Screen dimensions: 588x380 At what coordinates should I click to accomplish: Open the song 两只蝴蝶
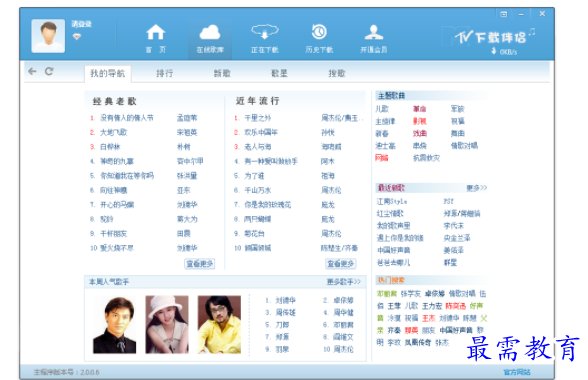258,219
